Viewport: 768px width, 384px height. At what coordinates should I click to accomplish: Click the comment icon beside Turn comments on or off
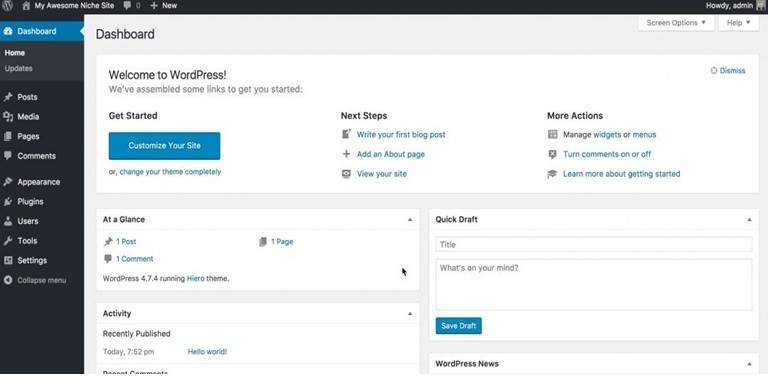tap(552, 154)
